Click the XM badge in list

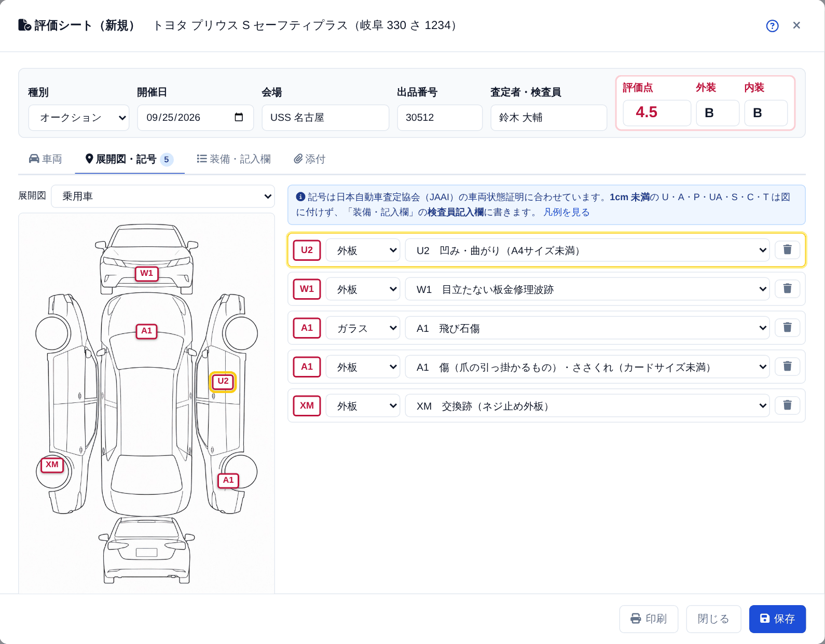(x=307, y=405)
